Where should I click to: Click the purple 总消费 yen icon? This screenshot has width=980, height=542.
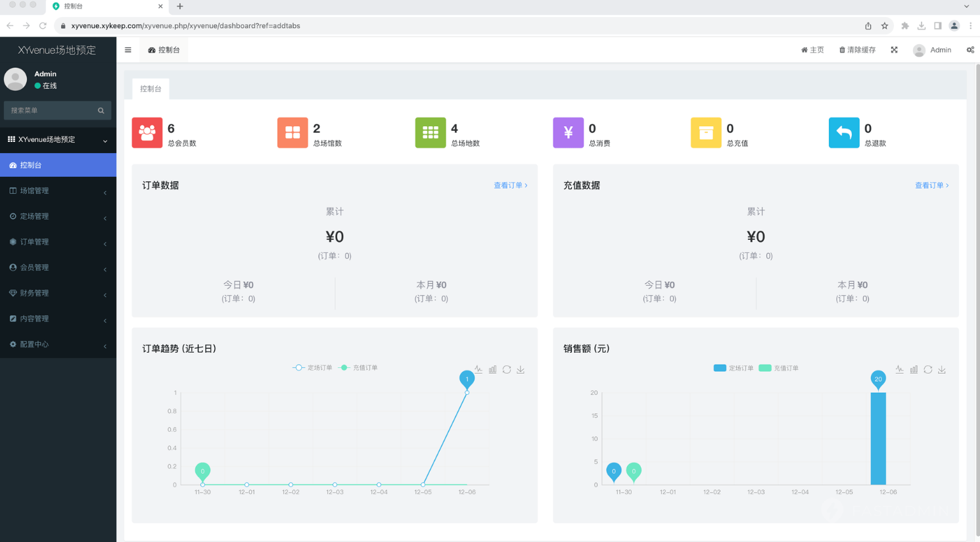tap(569, 133)
